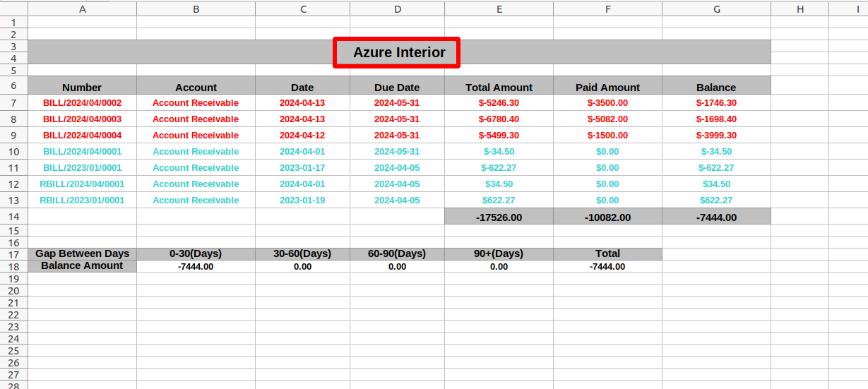This screenshot has height=389, width=868.
Task: Click due date 2024-05-31 in row 9
Action: [x=397, y=136]
